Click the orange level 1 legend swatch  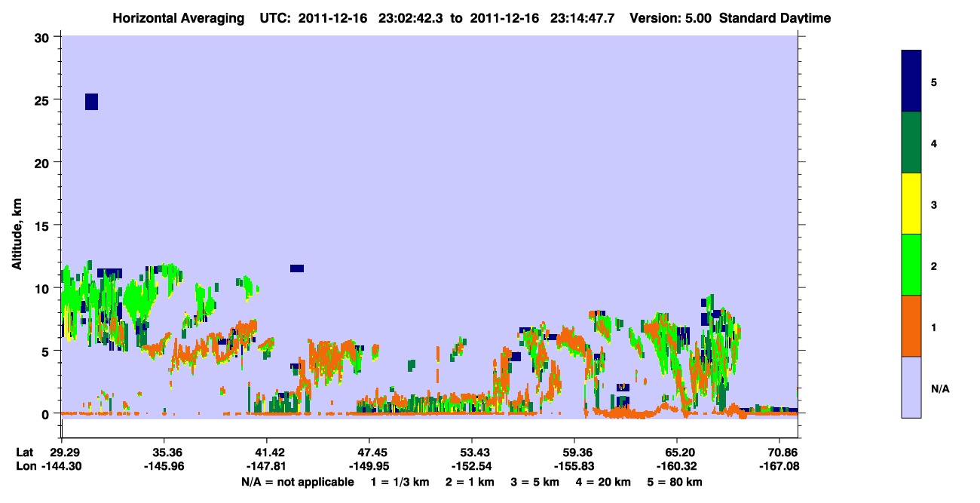(x=911, y=326)
